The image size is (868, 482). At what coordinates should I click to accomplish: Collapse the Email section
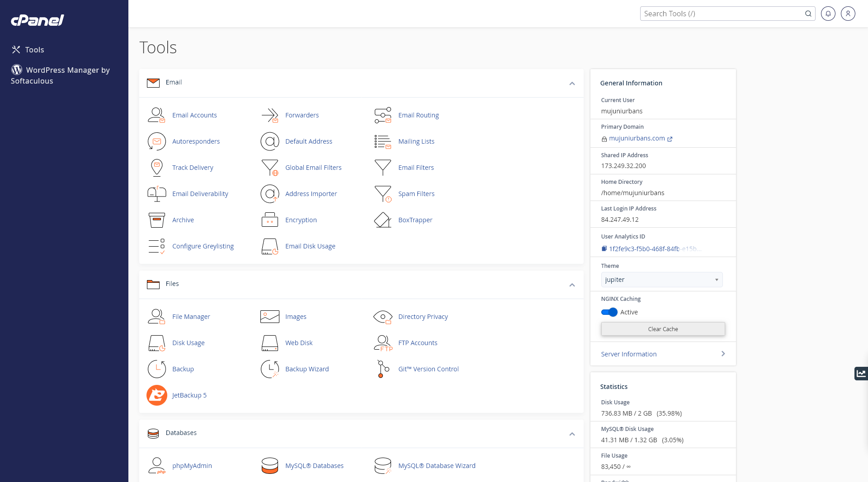click(572, 84)
